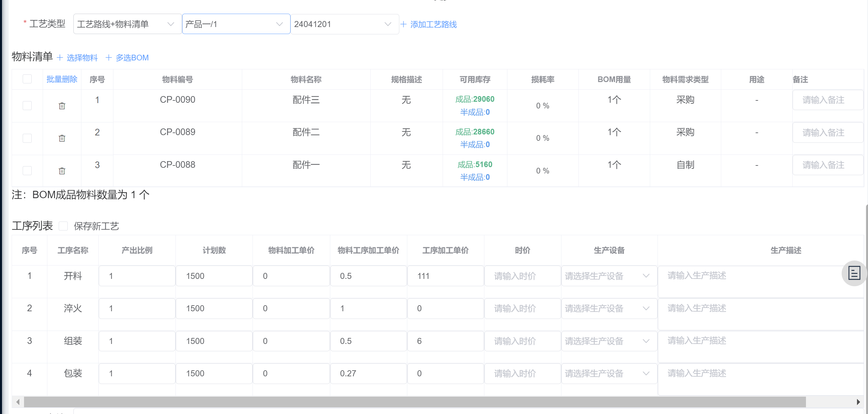Click 成品:28660 stock value
Viewport: 868px width, 414px height.
475,132
